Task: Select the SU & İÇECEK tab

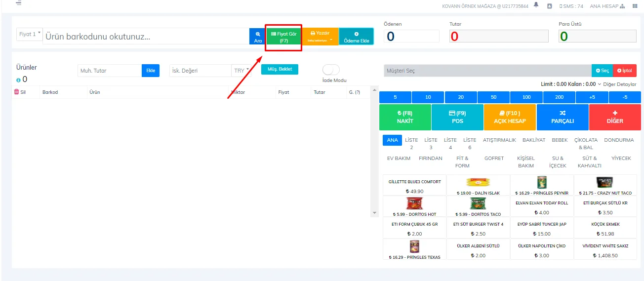Action: click(558, 162)
